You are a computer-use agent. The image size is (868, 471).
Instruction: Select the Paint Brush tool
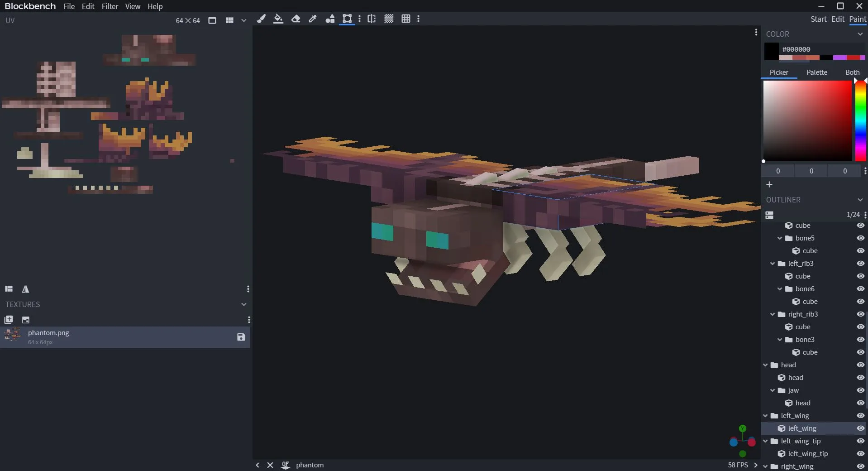261,19
